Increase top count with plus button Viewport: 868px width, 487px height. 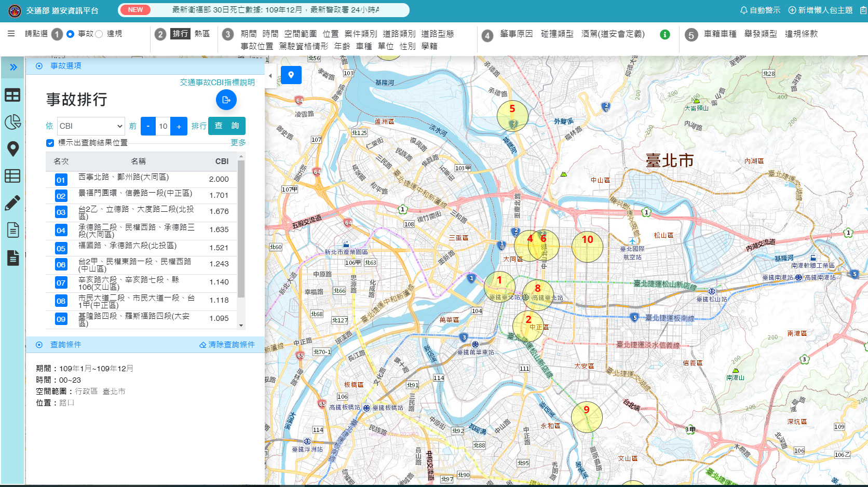pyautogui.click(x=179, y=126)
